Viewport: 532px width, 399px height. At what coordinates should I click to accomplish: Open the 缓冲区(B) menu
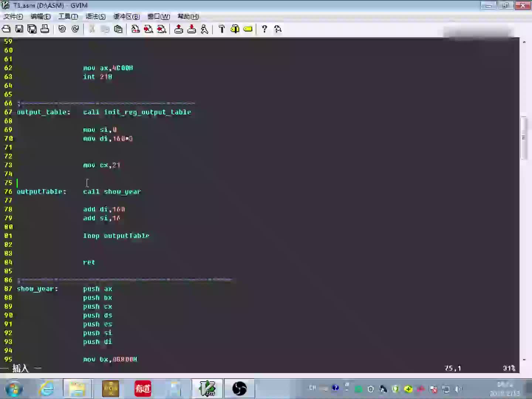point(126,16)
